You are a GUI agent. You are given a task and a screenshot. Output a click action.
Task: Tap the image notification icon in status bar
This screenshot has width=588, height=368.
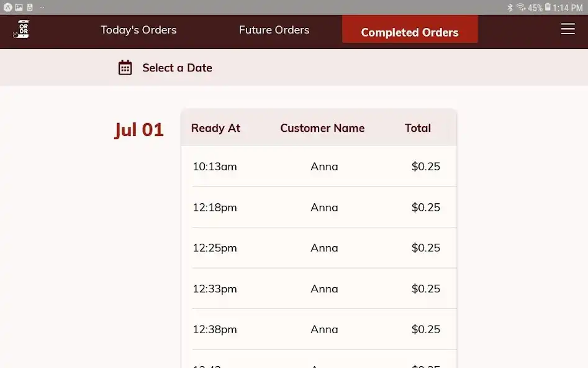19,7
